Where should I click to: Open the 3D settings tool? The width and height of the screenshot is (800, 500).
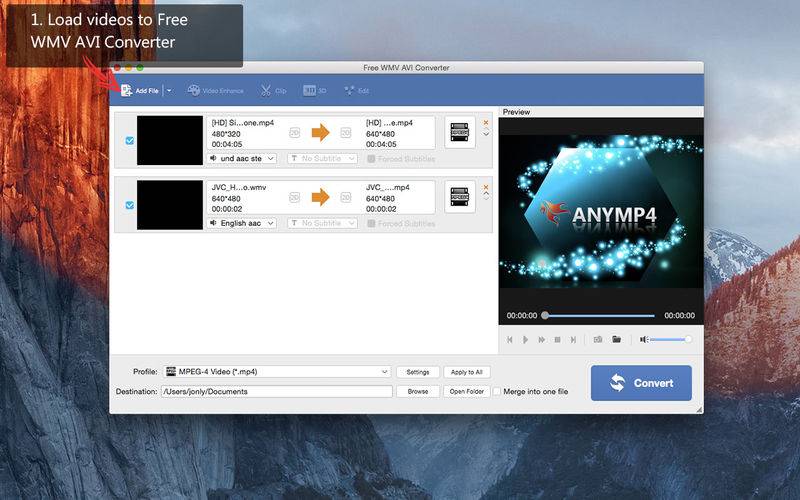coord(315,91)
